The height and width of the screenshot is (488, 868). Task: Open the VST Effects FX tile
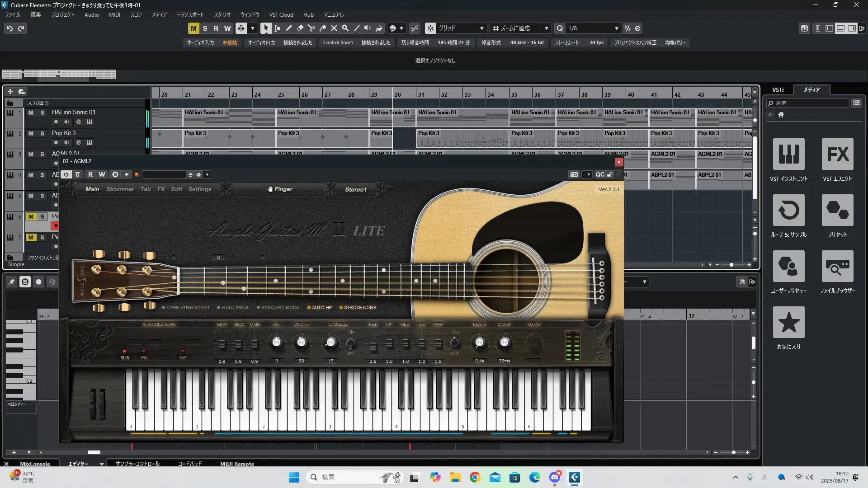pos(837,154)
